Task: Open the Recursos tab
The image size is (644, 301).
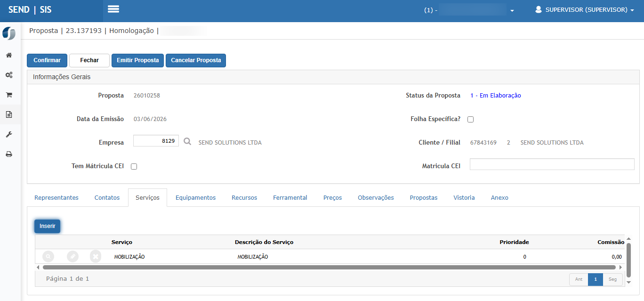Action: click(x=244, y=197)
